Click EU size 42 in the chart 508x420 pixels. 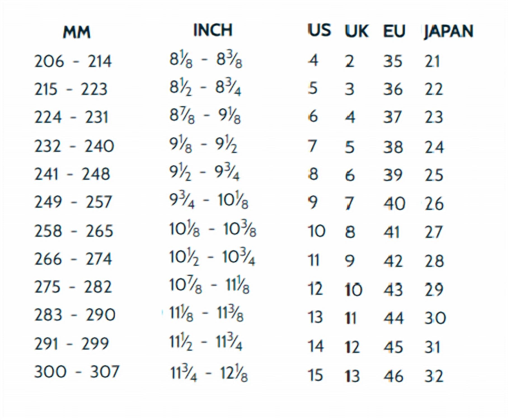point(393,261)
